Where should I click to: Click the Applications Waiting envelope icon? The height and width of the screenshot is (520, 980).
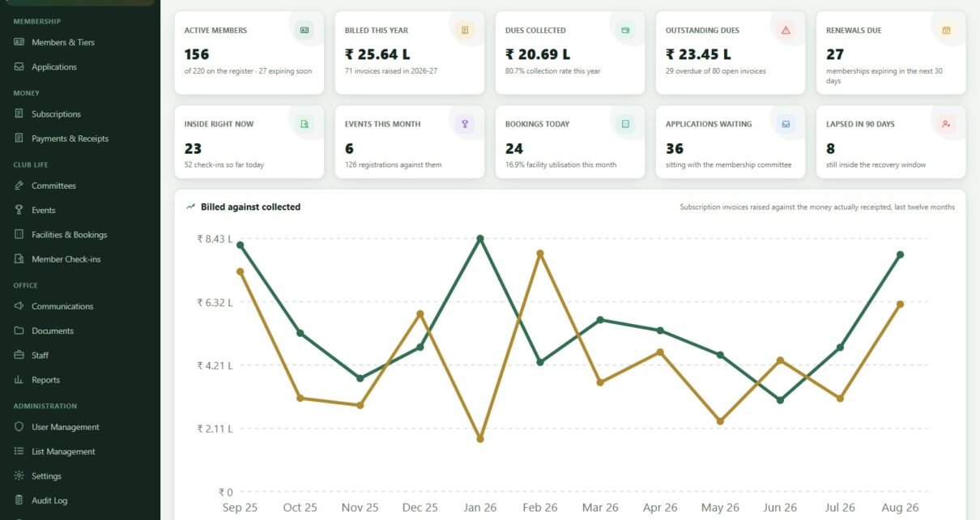pyautogui.click(x=786, y=124)
